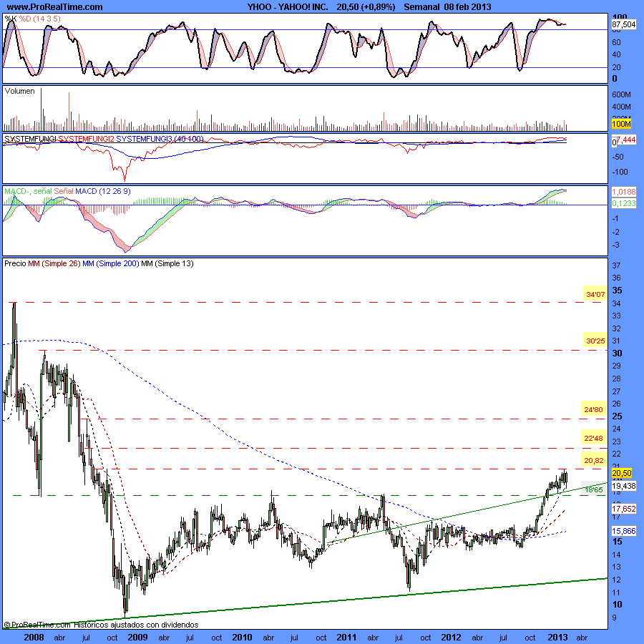Click the 2009 year on time axis
The image size is (644, 644).
pos(137,637)
